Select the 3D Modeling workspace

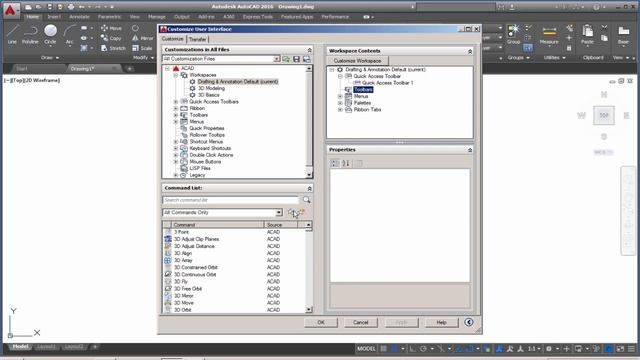211,89
